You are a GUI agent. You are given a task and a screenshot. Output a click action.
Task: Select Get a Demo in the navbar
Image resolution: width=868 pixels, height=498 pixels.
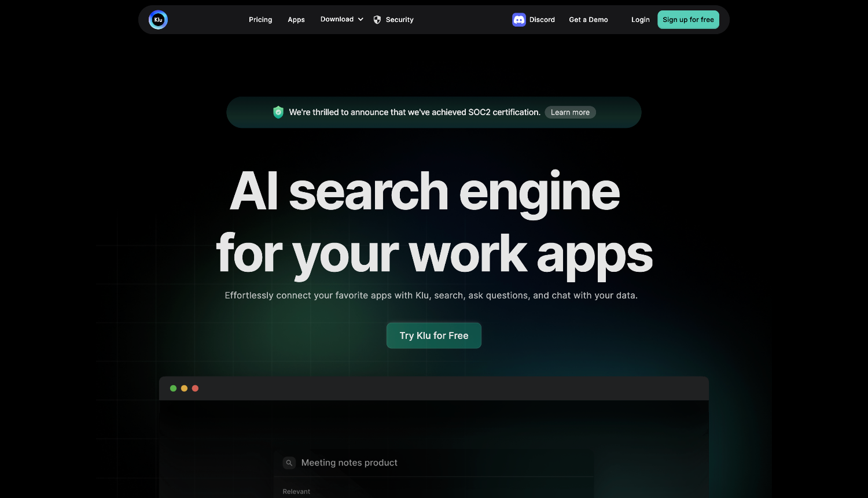(x=589, y=20)
